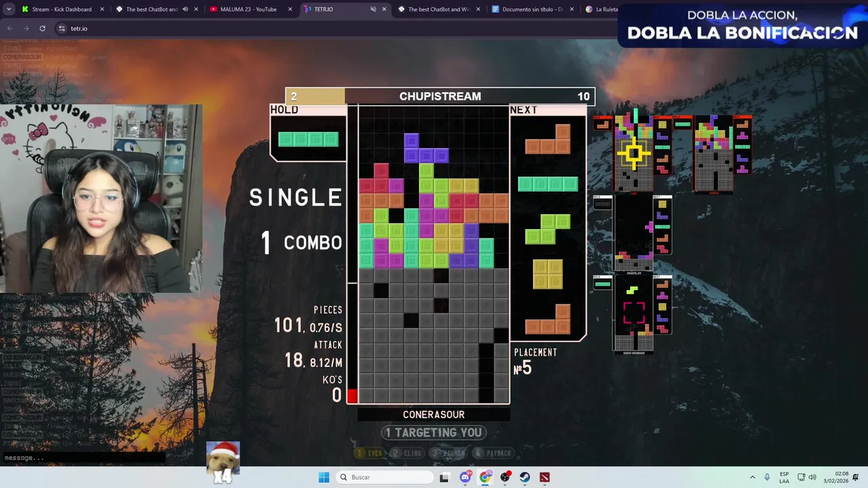Select EVEN targeting strategy
The height and width of the screenshot is (488, 868).
[370, 453]
